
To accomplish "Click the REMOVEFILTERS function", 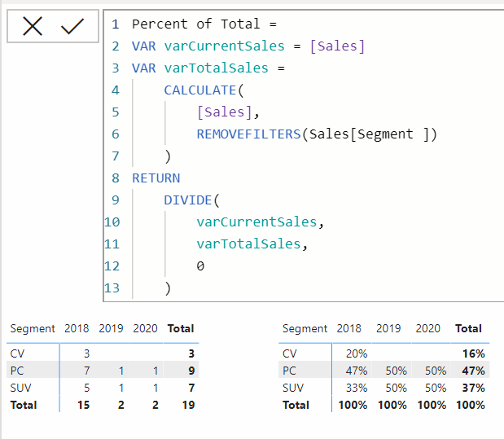I will (248, 134).
